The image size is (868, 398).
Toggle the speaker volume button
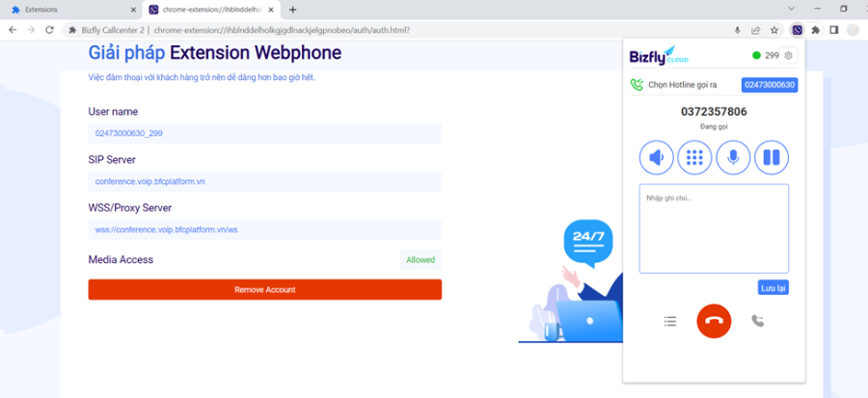coord(656,157)
